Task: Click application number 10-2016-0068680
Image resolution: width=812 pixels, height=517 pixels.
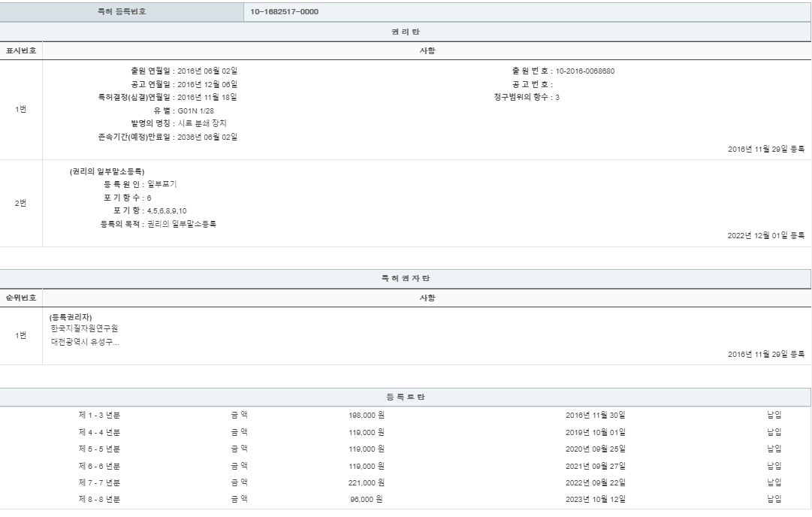Action: (x=584, y=71)
